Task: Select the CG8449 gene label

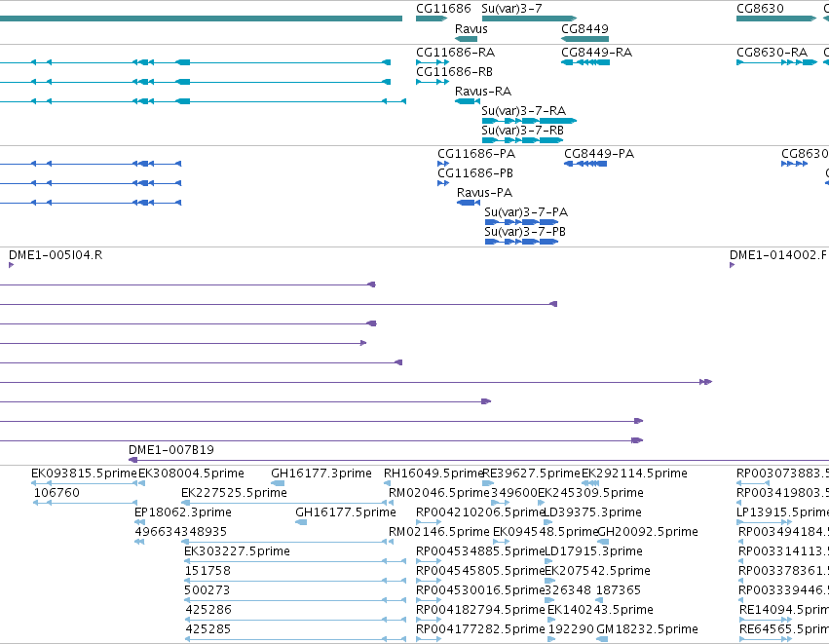Action: point(584,28)
